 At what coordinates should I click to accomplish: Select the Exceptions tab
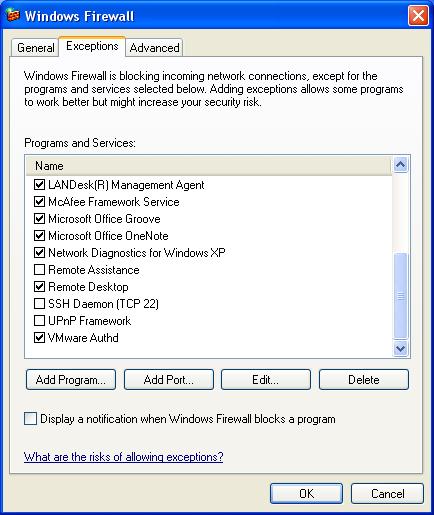[92, 46]
